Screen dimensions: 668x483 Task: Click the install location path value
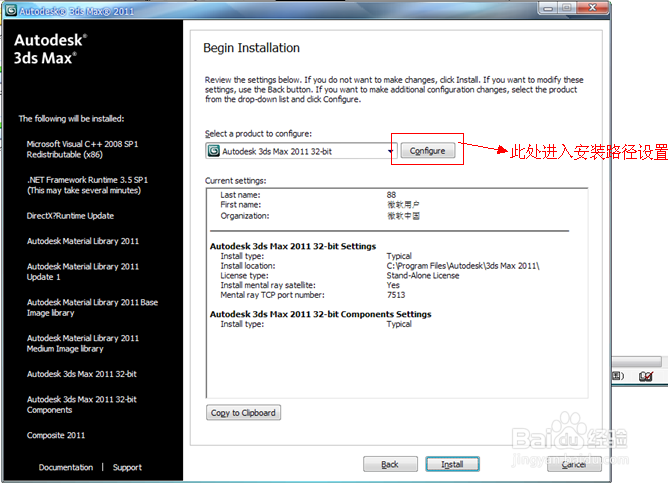(x=463, y=266)
